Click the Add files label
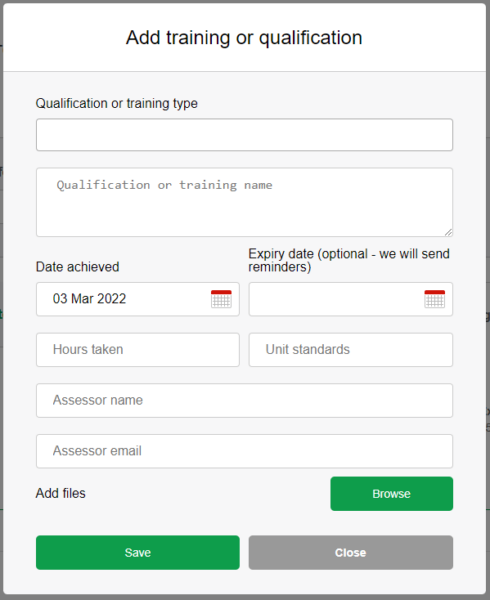The height and width of the screenshot is (600, 490). 60,493
